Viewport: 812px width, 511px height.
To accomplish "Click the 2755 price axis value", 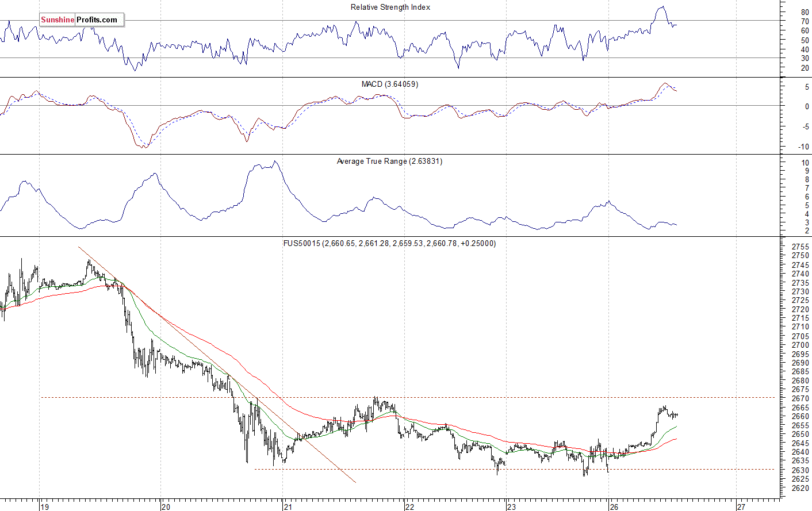I will click(x=800, y=247).
